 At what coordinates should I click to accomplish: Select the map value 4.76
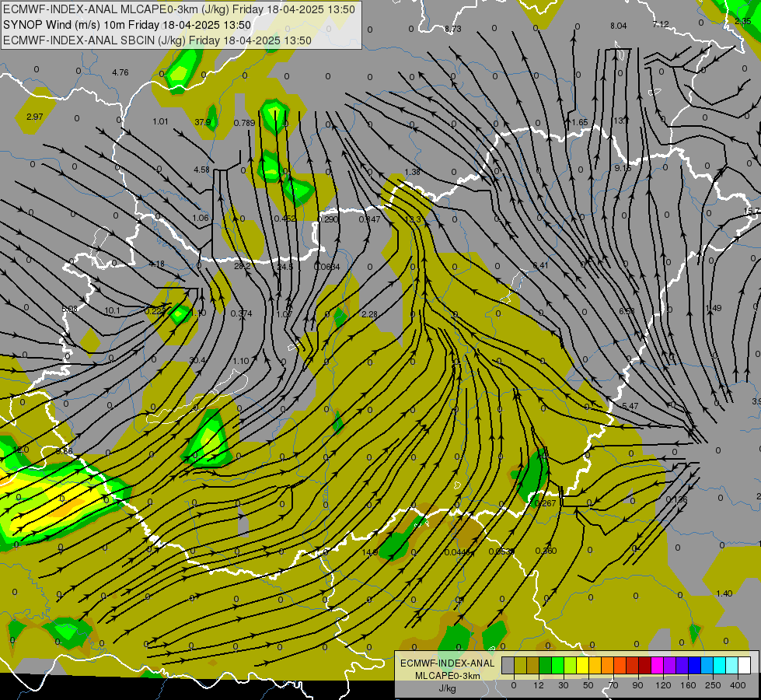(x=120, y=73)
